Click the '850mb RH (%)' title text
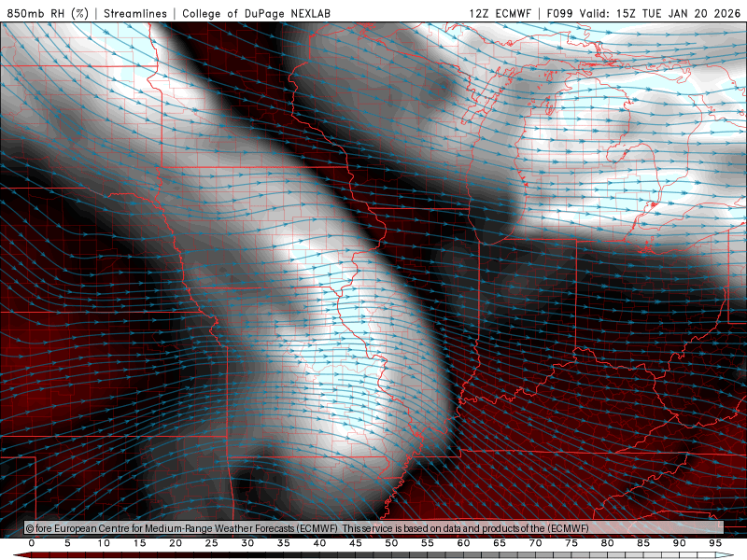747x560 pixels. click(48, 13)
